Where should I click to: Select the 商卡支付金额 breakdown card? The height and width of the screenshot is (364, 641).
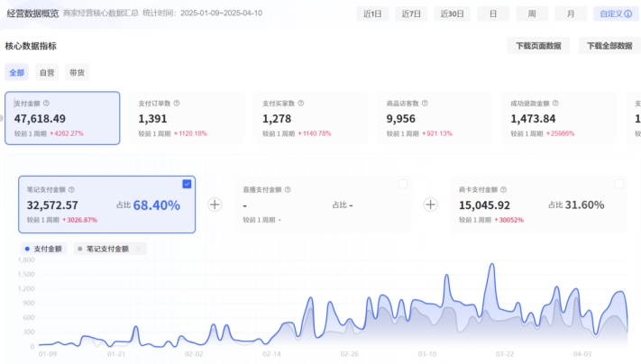tap(539, 205)
